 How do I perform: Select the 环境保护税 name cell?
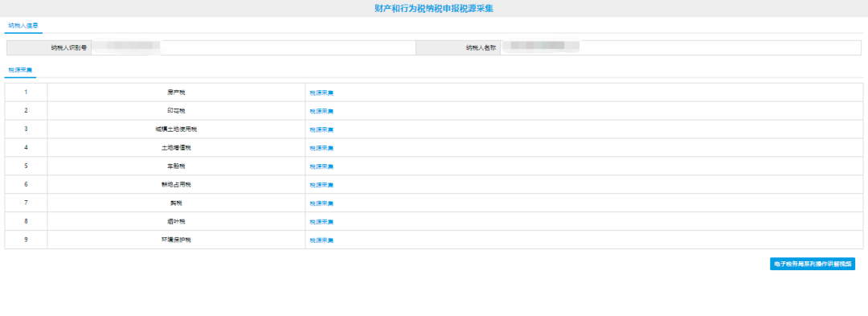click(176, 240)
